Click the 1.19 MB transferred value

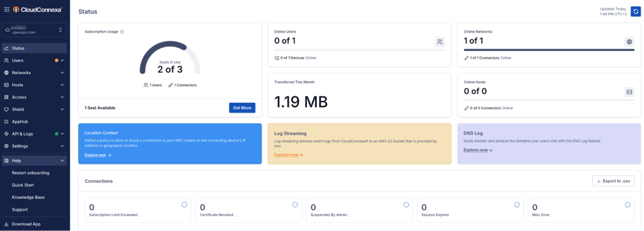point(301,102)
